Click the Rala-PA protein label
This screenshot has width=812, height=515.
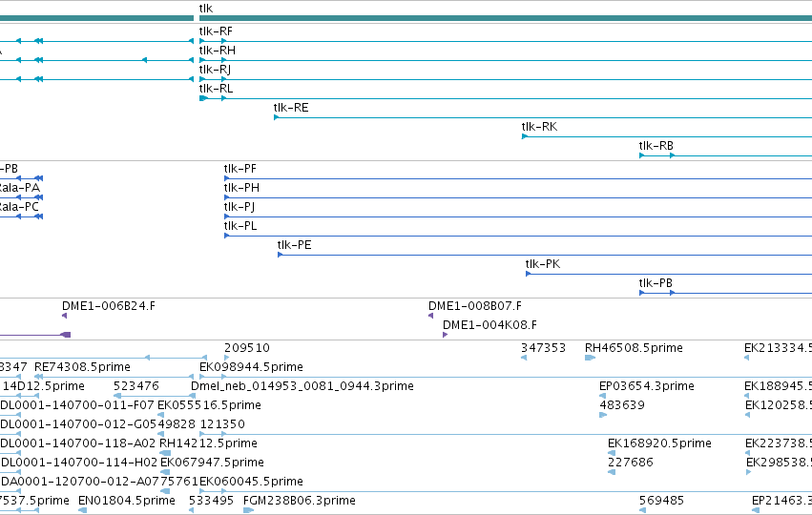20,189
